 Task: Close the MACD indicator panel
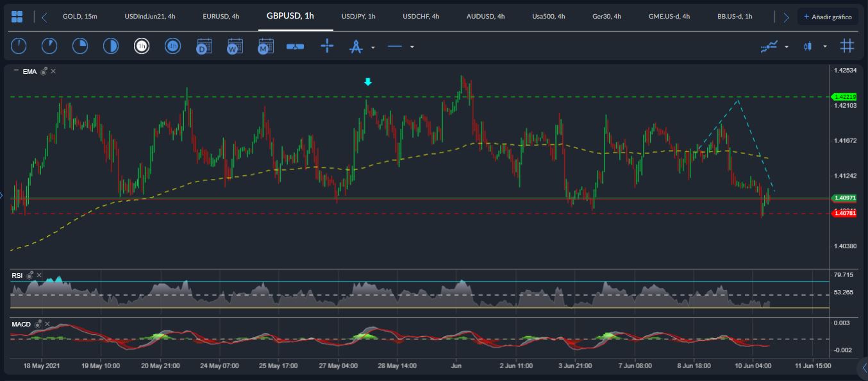click(x=47, y=324)
